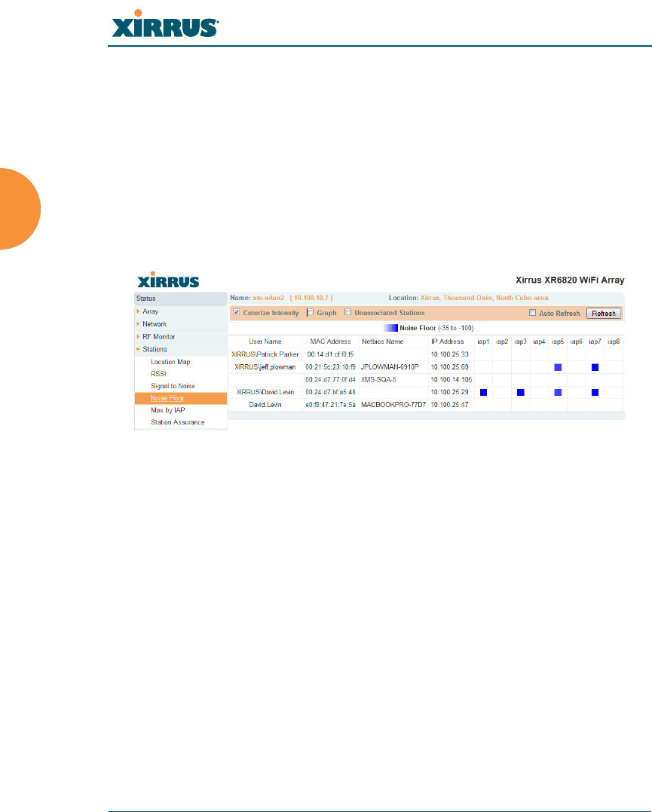Click David Levin iap5 blue square
652x812 pixels.
558,393
